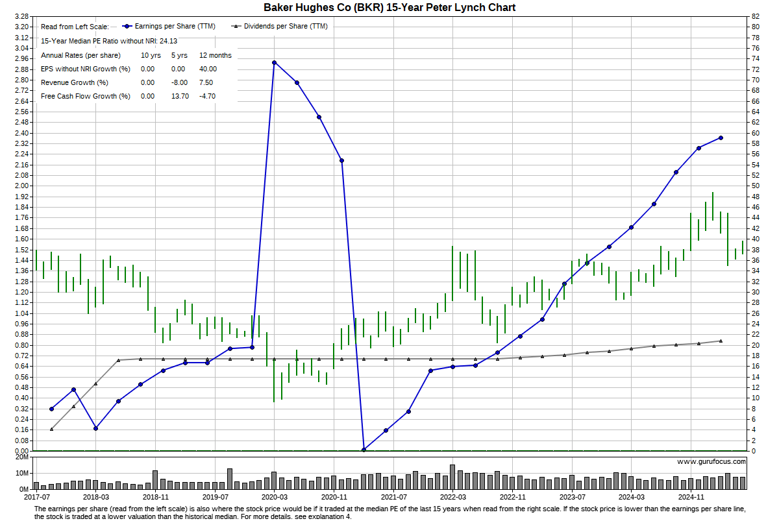779x532 pixels.
Task: Click the final blue EPS data point
Action: click(721, 138)
